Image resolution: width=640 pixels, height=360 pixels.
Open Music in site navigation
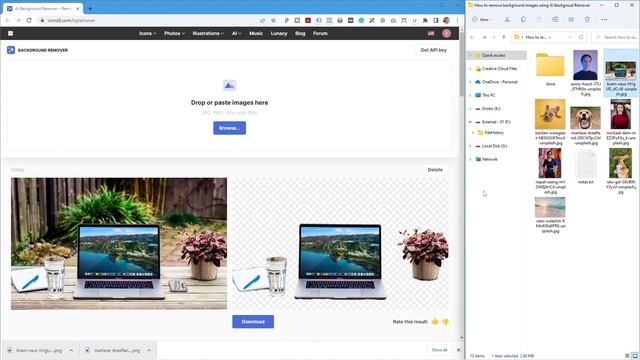[256, 33]
